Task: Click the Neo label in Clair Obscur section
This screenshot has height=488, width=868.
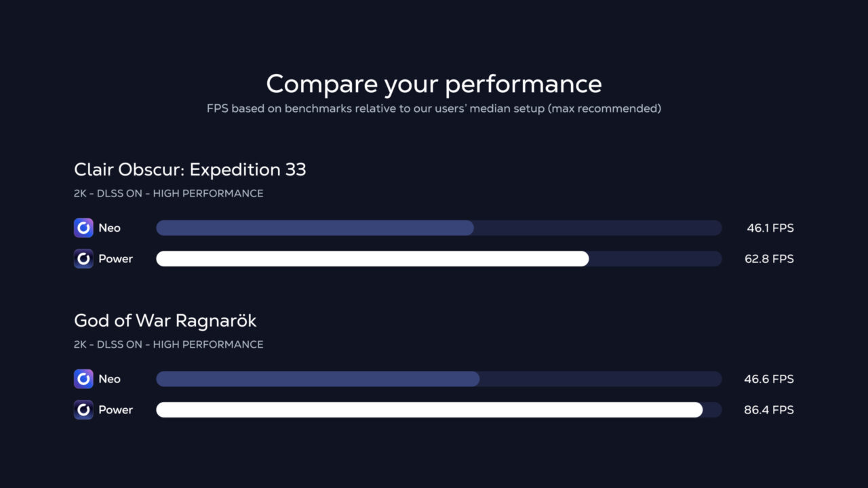Action: (x=109, y=228)
